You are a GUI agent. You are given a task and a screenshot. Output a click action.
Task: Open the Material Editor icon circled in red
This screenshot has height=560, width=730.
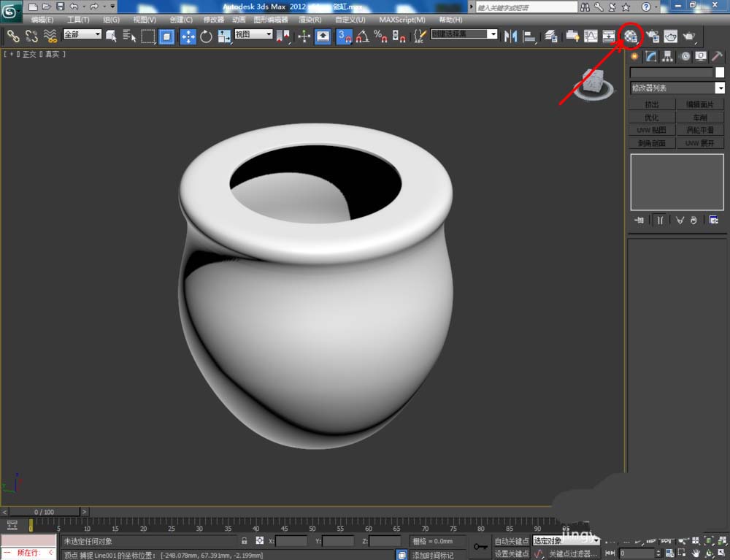pyautogui.click(x=631, y=36)
